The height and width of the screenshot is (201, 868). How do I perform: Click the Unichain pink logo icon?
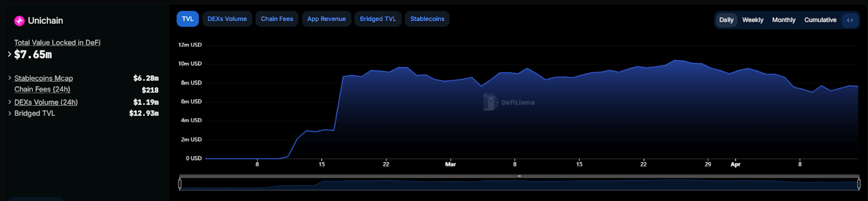click(x=20, y=21)
